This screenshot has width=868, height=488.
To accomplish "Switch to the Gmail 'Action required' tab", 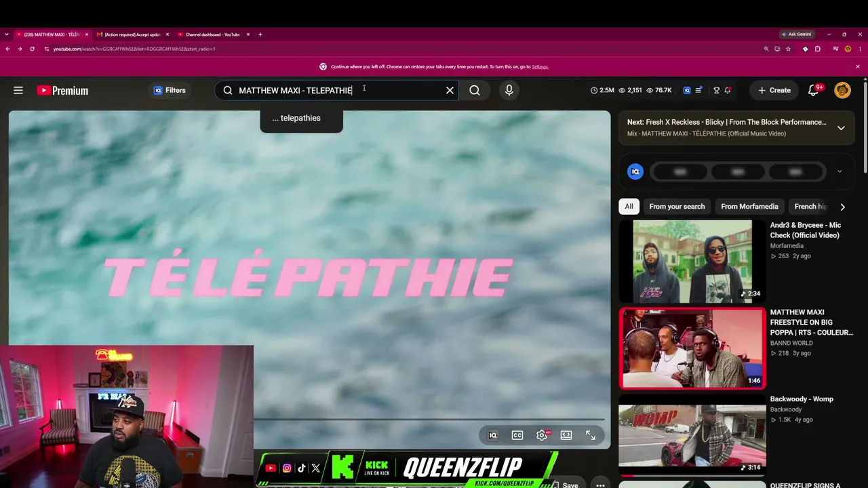I will click(132, 35).
